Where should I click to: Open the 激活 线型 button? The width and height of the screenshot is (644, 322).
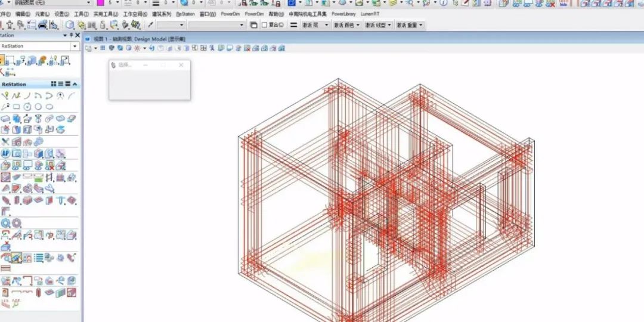tap(378, 25)
